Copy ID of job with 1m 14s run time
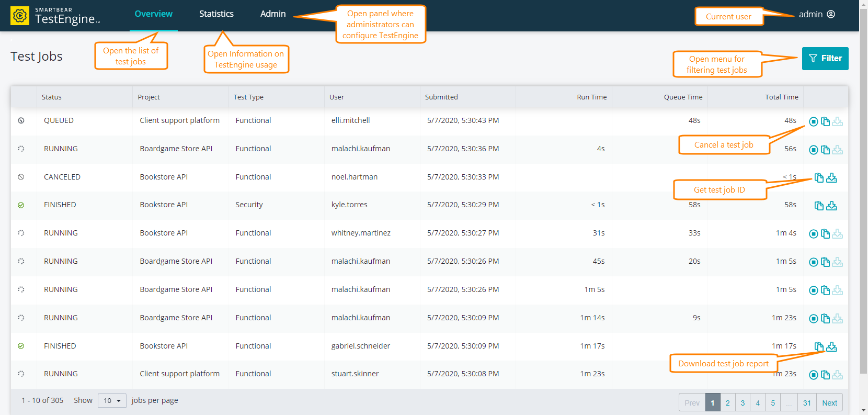This screenshot has height=415, width=868. [x=825, y=319]
